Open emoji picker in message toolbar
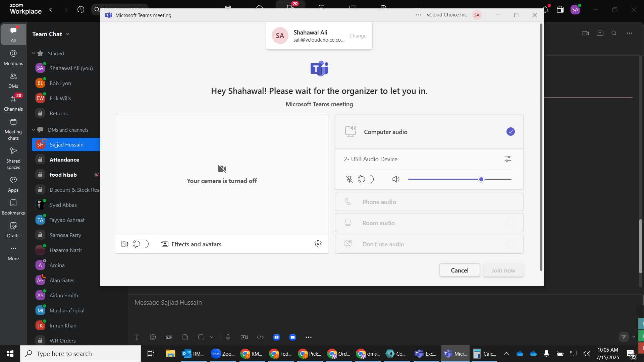The image size is (644, 362). 153,337
